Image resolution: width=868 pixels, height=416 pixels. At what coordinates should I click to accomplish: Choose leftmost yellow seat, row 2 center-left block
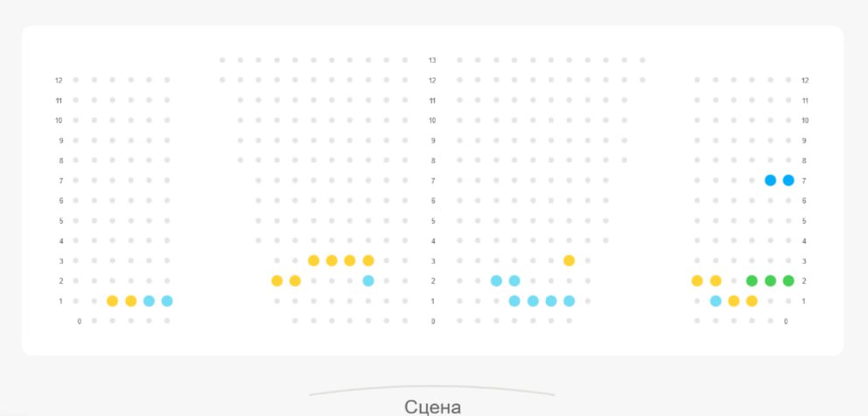coord(276,281)
